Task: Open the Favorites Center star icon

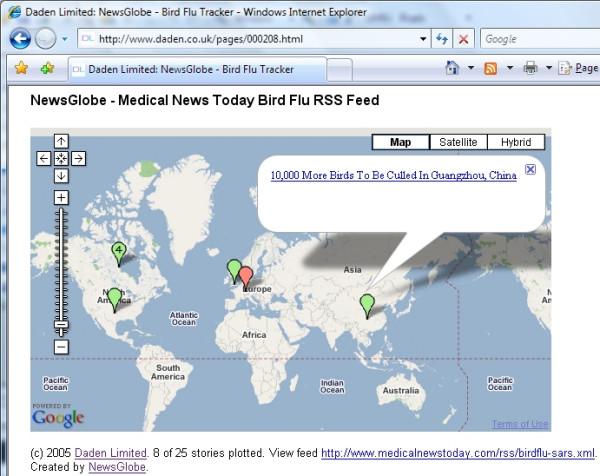Action: click(21, 69)
